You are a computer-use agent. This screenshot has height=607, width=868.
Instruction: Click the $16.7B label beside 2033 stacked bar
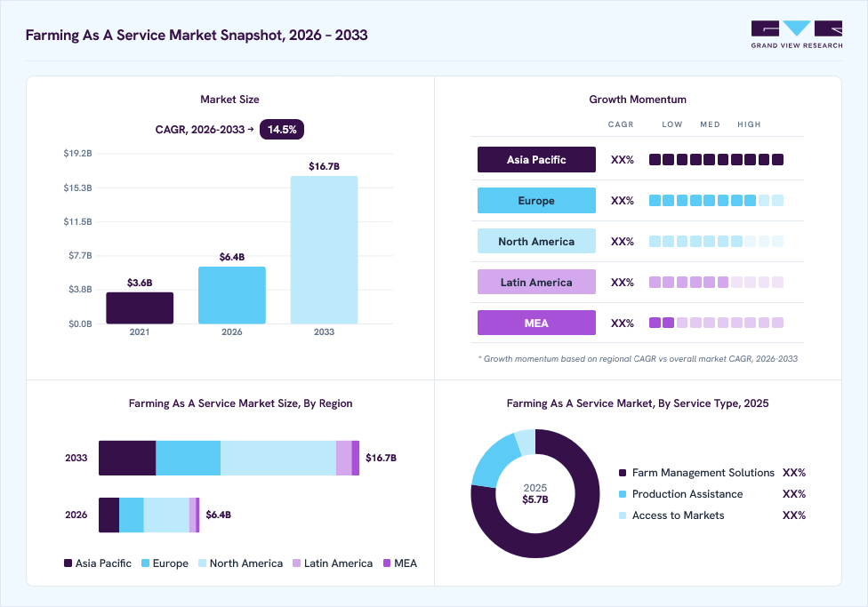[x=381, y=458]
